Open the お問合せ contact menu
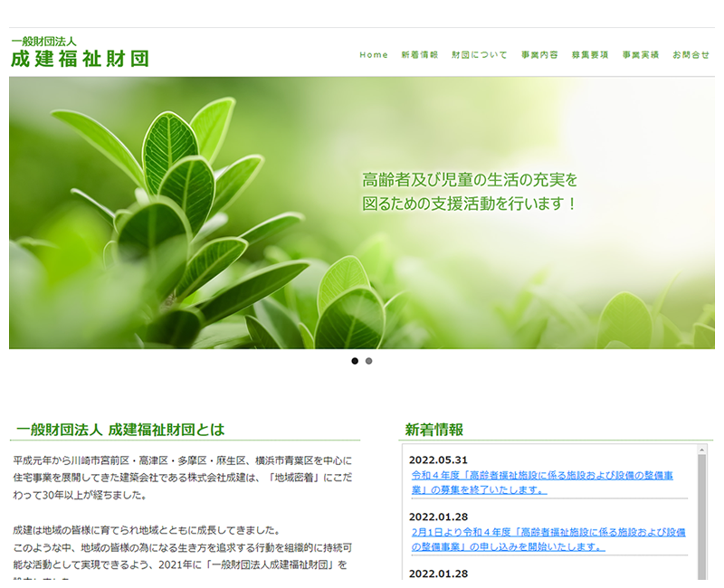Screen dimensions: 724x588 pyautogui.click(x=691, y=55)
